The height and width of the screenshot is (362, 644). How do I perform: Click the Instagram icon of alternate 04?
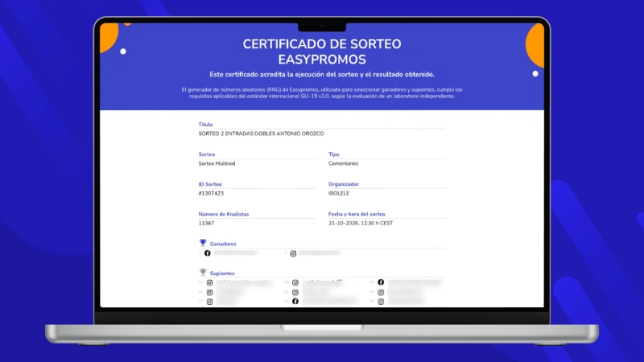click(x=210, y=293)
